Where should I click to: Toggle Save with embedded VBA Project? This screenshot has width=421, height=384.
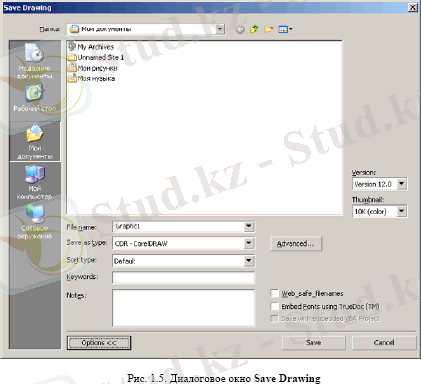point(274,319)
